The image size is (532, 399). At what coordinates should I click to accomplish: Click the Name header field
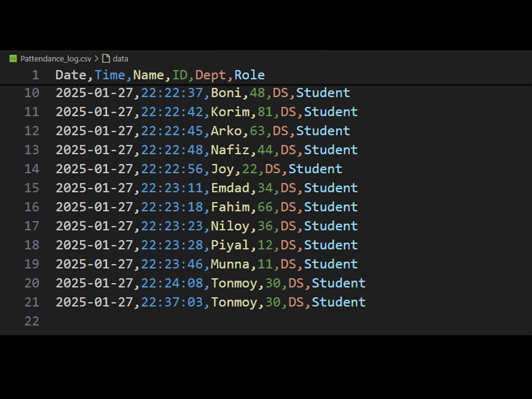click(x=148, y=75)
